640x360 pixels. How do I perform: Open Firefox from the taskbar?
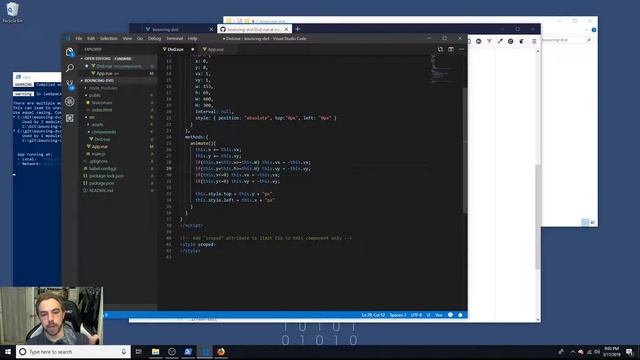coord(221,351)
